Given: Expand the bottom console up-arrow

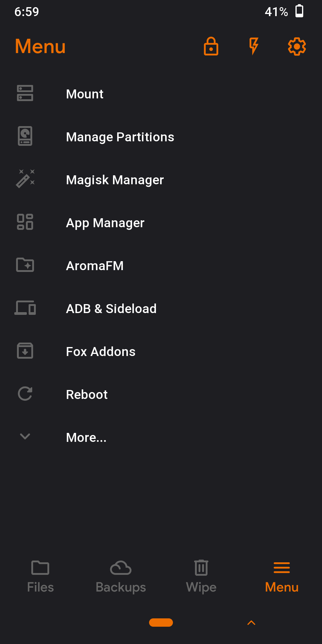Looking at the screenshot, I should 251,623.
